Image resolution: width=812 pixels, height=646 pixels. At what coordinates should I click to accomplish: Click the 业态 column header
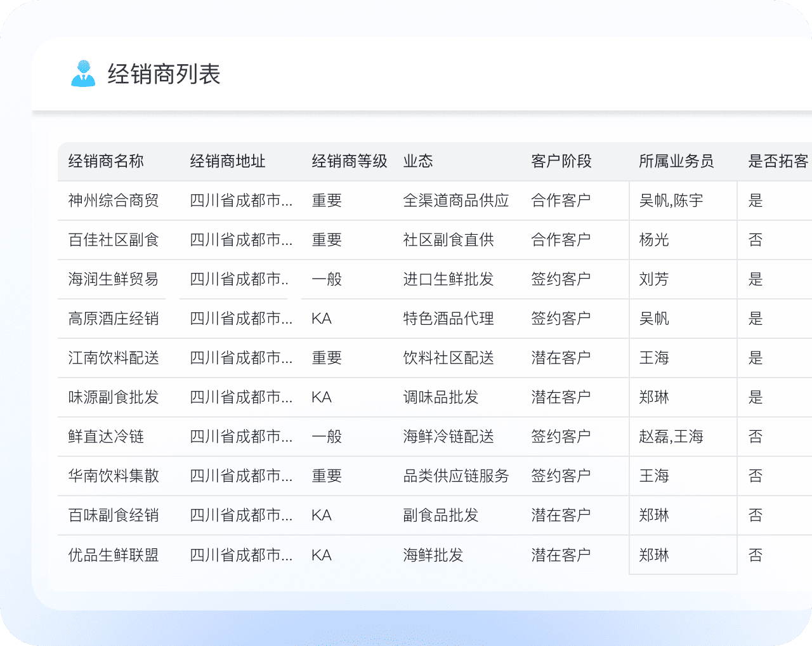[x=418, y=161]
